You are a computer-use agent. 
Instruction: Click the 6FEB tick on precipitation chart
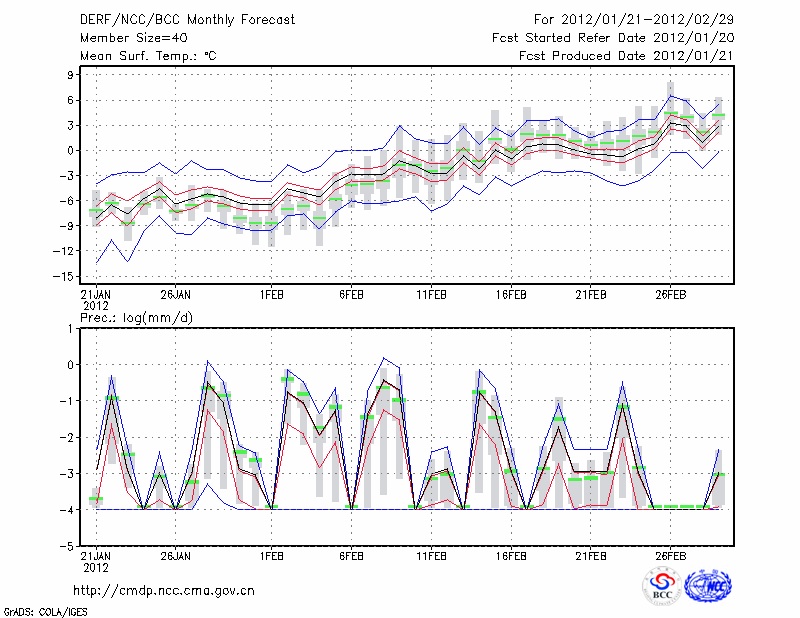point(351,555)
